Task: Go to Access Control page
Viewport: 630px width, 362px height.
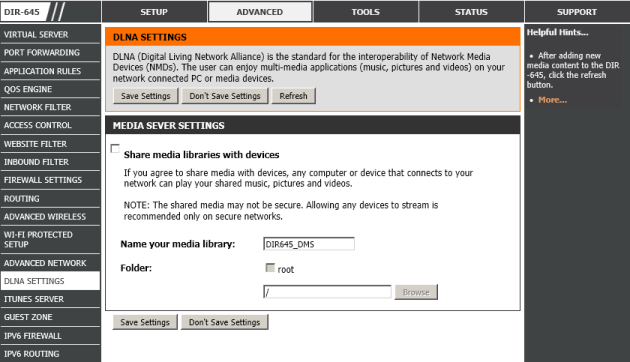Action: point(50,125)
